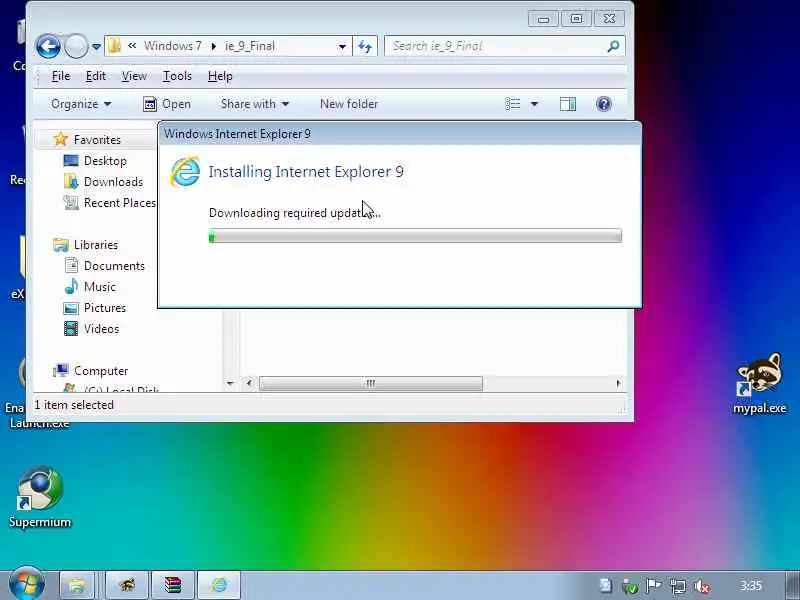Click the horizontal scrollbar thumb
Viewport: 800px width, 600px height.
(x=370, y=383)
